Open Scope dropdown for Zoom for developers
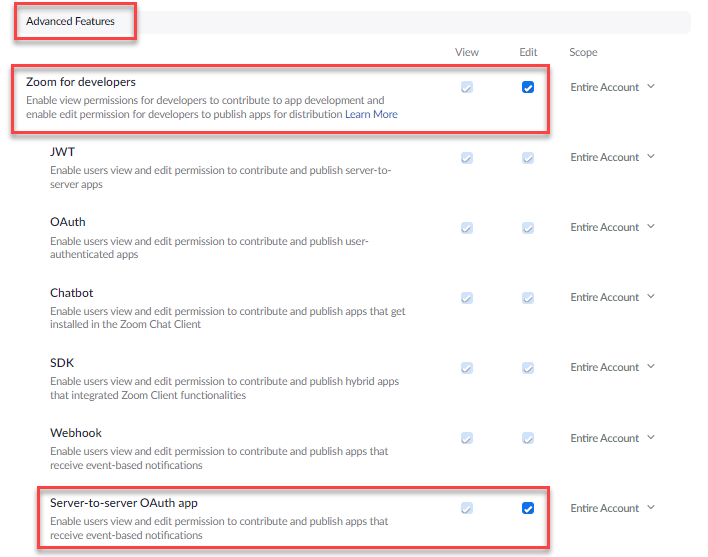The image size is (708, 557). 612,87
